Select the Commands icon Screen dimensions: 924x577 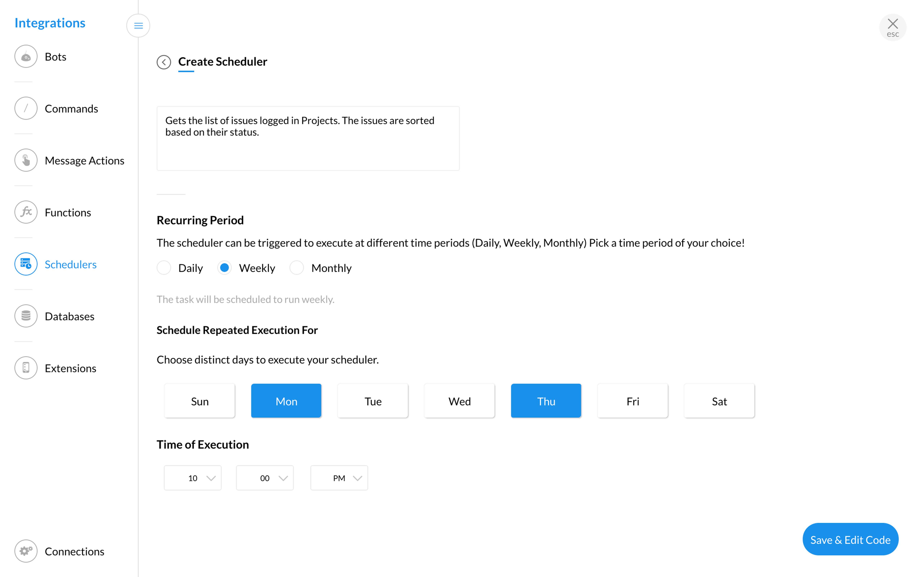coord(26,108)
